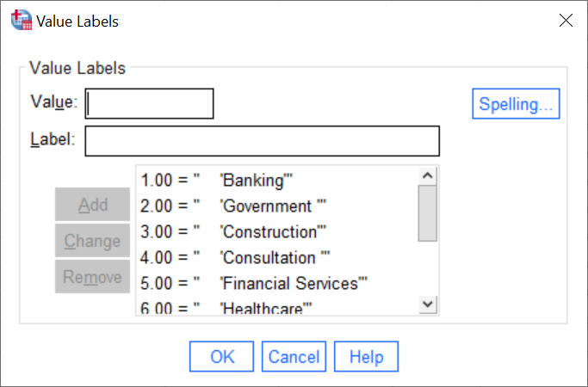Click the Add button

(93, 204)
